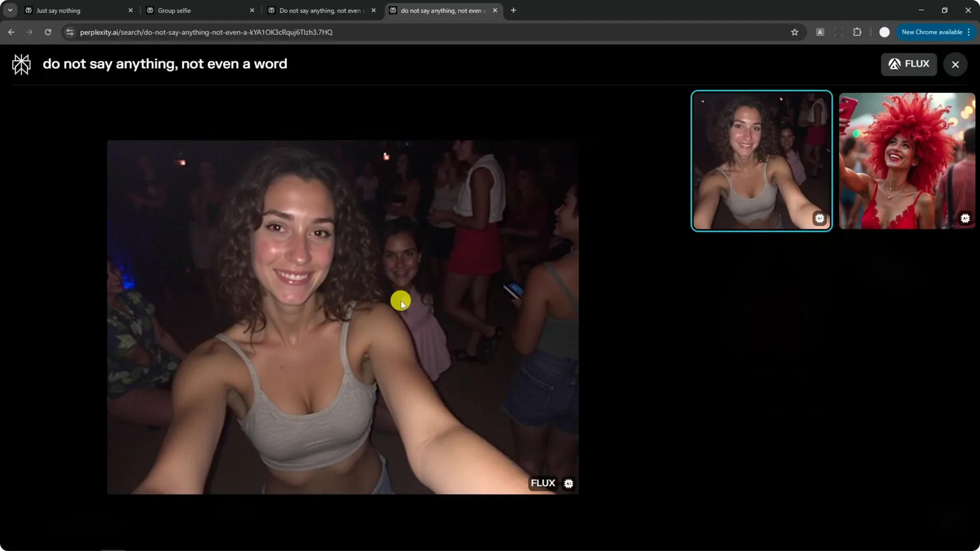This screenshot has width=980, height=551.
Task: Bookmark the page via the star icon
Action: pos(795,32)
